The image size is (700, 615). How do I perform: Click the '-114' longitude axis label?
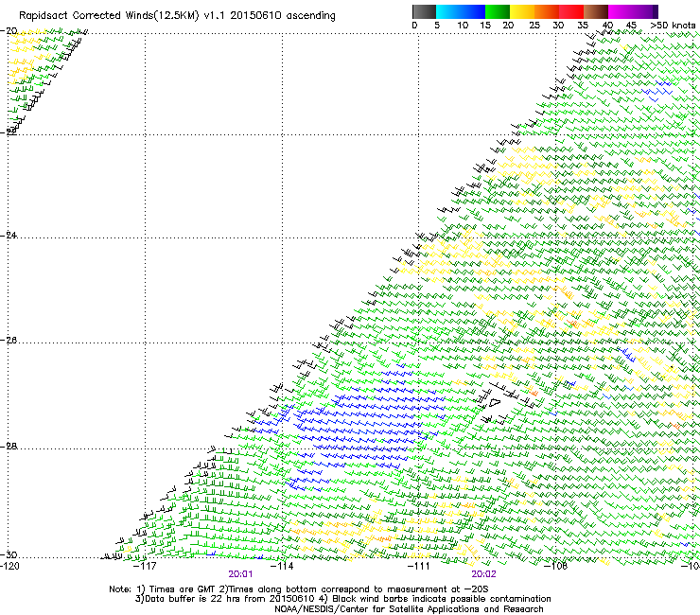tap(282, 566)
